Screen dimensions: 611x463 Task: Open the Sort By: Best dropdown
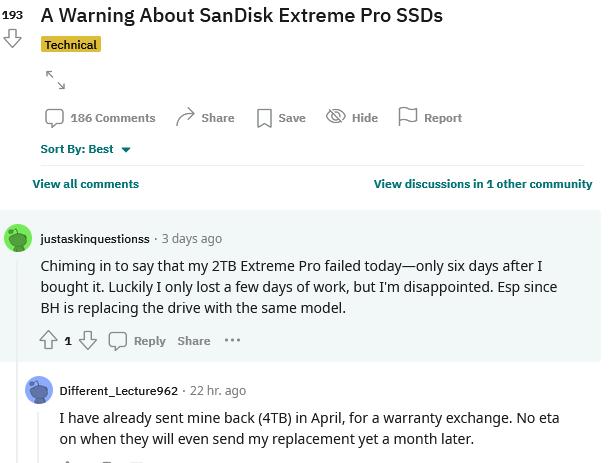[x=86, y=149]
